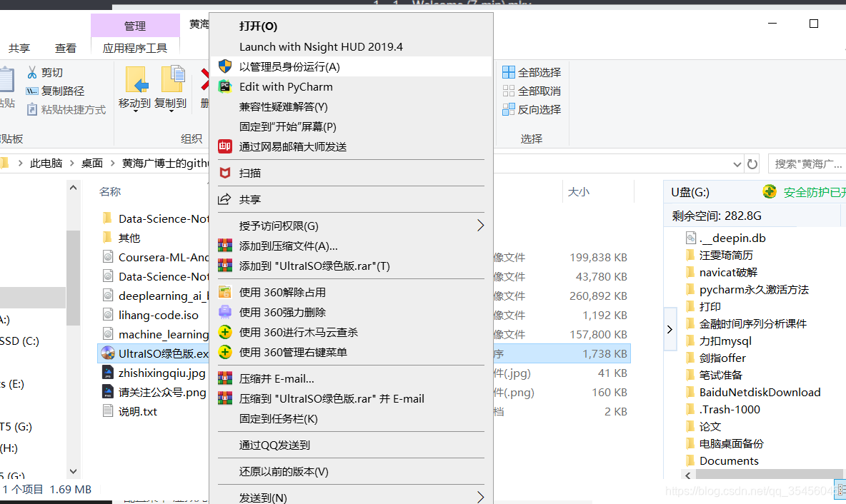This screenshot has width=846, height=504.
Task: Click the NetEase mail master red icon
Action: click(x=225, y=146)
